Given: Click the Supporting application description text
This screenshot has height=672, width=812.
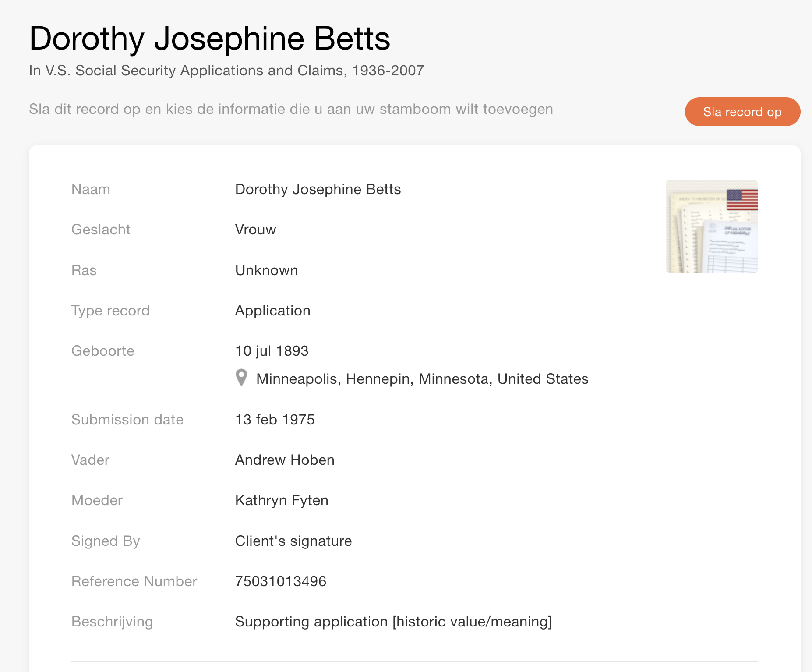Looking at the screenshot, I should 393,622.
